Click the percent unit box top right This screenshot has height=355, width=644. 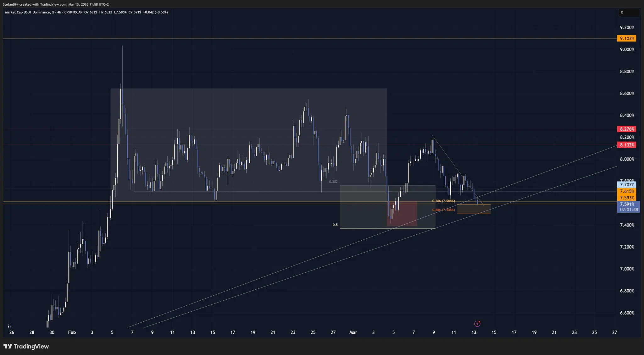tap(628, 13)
